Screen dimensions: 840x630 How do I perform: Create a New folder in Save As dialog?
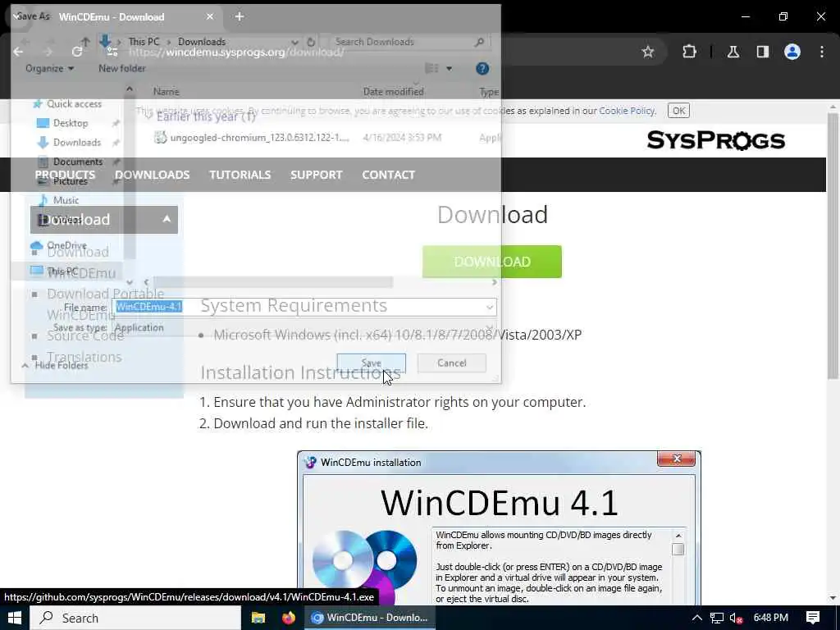pos(122,69)
